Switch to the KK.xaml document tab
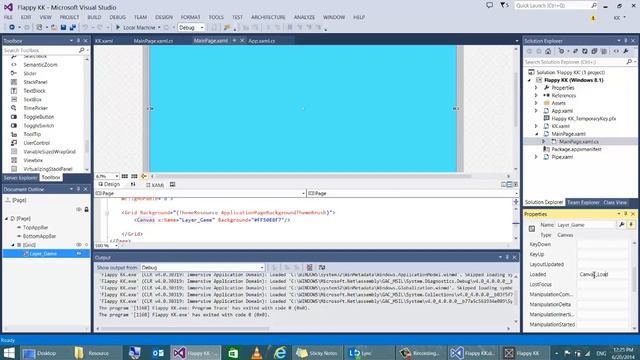Viewport: 640px width, 360px height. tap(104, 41)
